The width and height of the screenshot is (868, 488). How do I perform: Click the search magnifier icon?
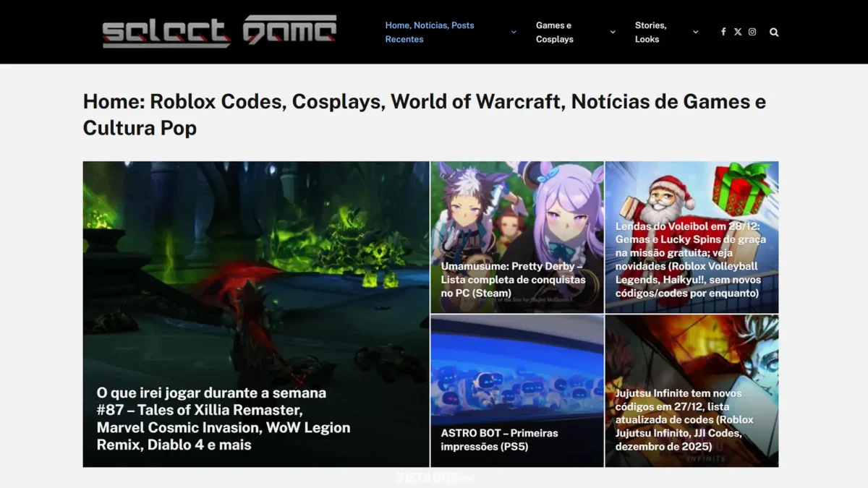point(774,32)
